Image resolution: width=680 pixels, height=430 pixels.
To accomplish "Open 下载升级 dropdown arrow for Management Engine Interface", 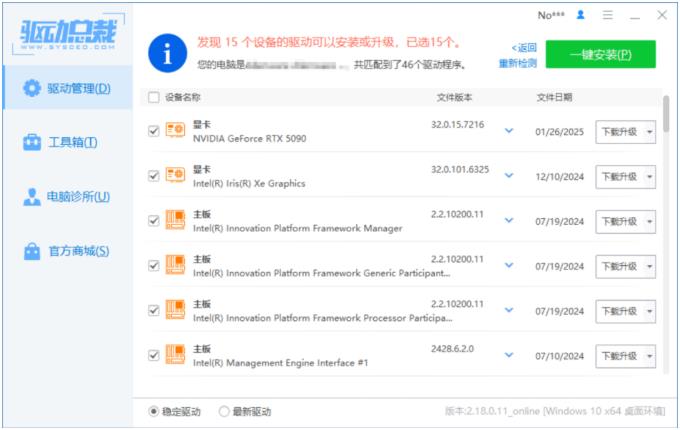I will (649, 356).
